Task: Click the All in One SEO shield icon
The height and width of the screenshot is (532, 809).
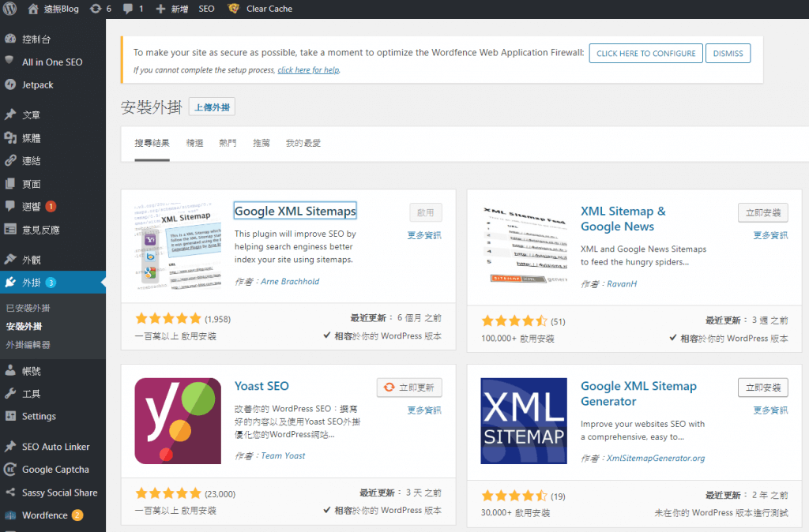Action: point(9,61)
